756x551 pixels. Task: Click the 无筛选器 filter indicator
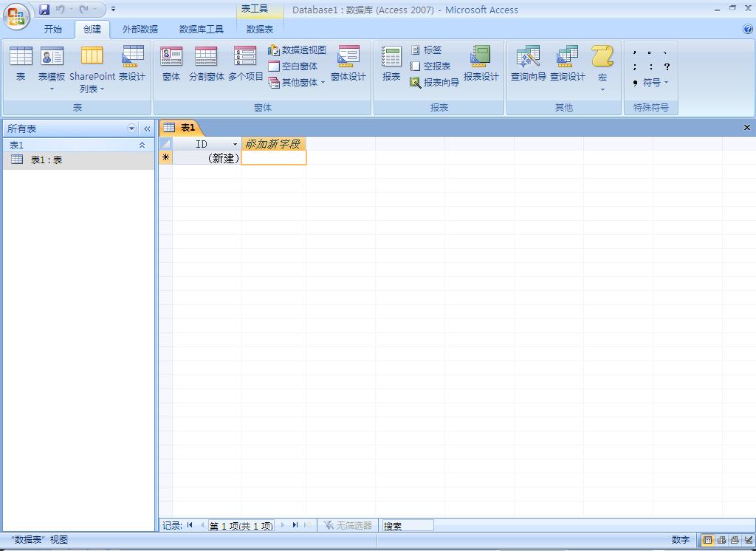coord(347,525)
